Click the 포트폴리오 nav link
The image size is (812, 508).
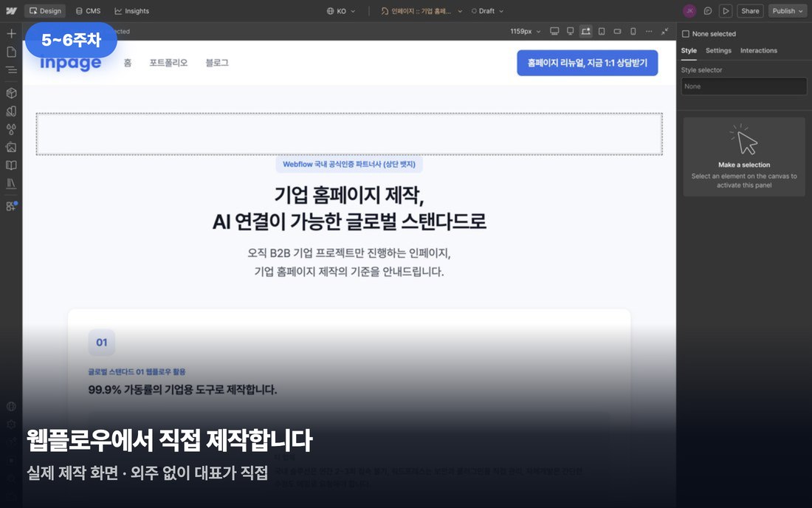coord(168,63)
